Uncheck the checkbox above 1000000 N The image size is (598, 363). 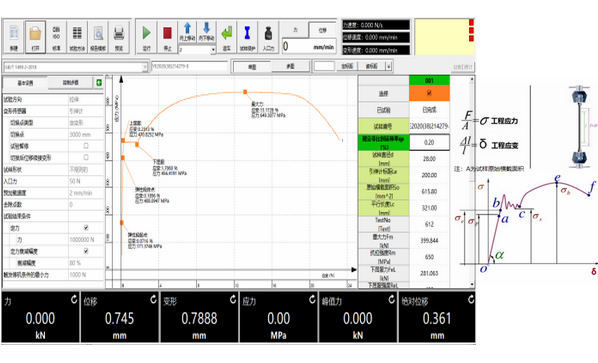pyautogui.click(x=86, y=228)
